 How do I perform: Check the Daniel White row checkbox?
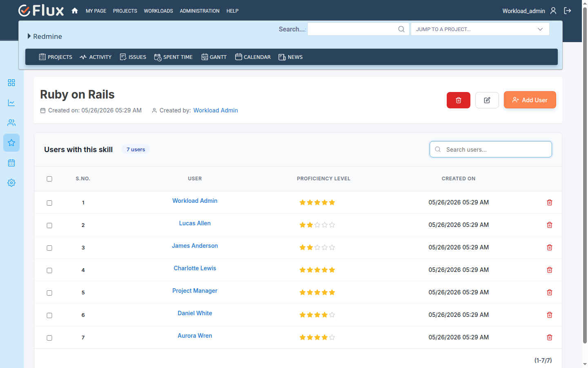[49, 315]
